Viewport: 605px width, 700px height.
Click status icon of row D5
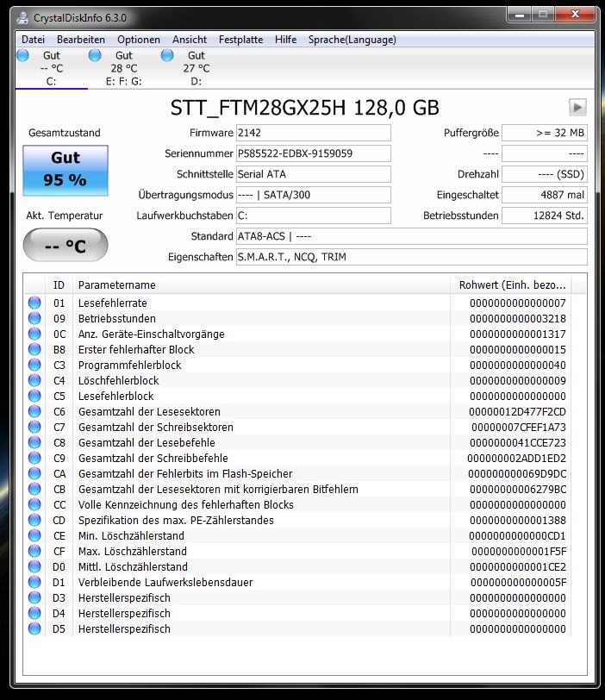[x=34, y=628]
